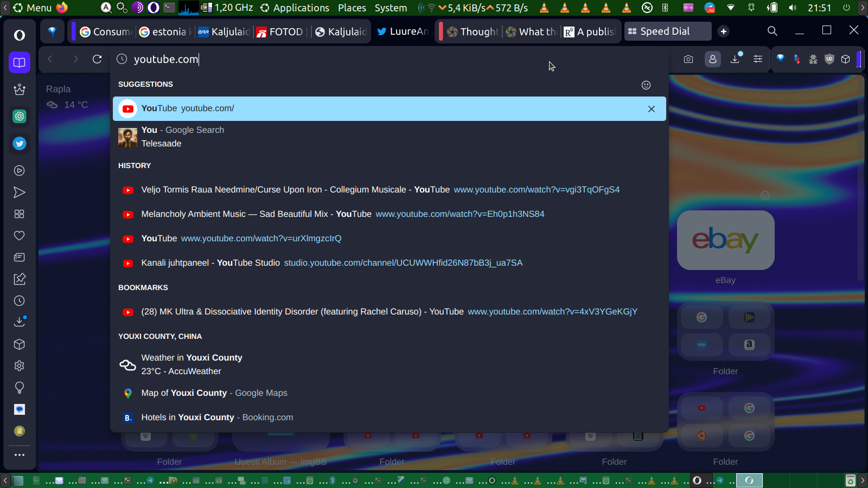This screenshot has width=868, height=488.
Task: Reload the current page
Action: pyautogui.click(x=97, y=59)
